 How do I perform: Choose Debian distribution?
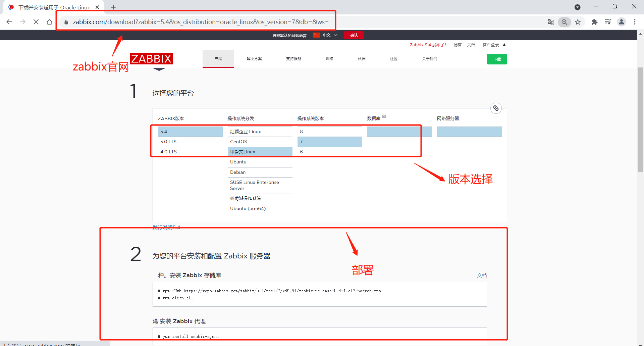click(260, 172)
